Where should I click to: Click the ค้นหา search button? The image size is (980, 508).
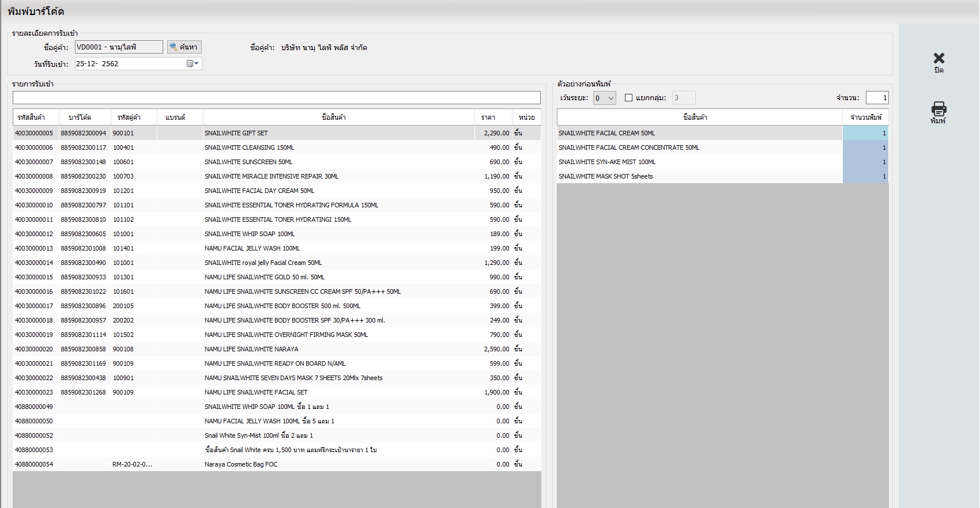coord(184,47)
